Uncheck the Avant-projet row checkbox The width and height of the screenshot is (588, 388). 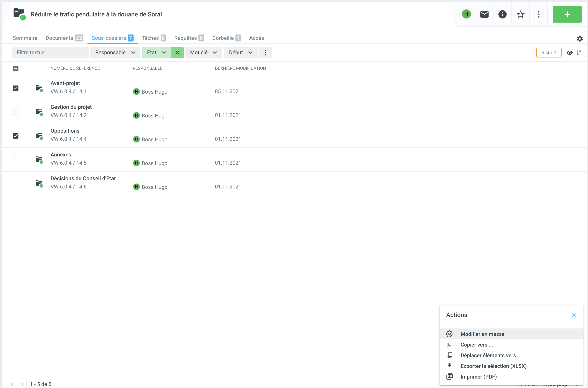[16, 88]
